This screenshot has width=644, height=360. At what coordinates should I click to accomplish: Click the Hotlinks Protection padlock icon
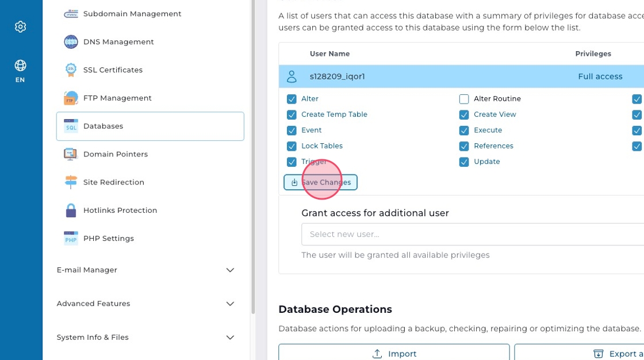[71, 210]
